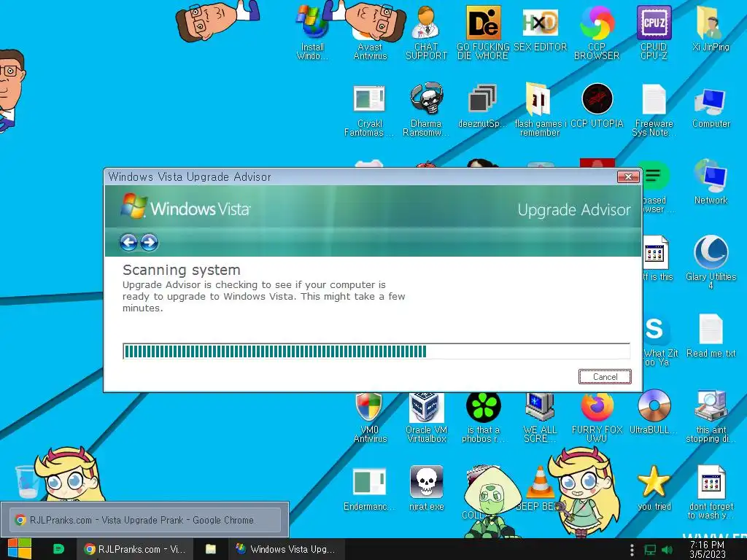
Task: Open the Dharma Ransomware skull icon
Action: point(426,109)
